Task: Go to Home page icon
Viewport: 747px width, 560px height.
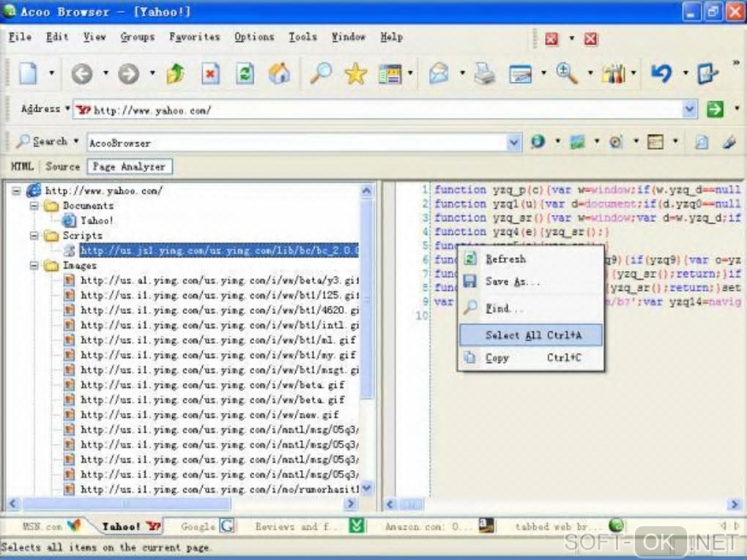Action: (x=279, y=74)
